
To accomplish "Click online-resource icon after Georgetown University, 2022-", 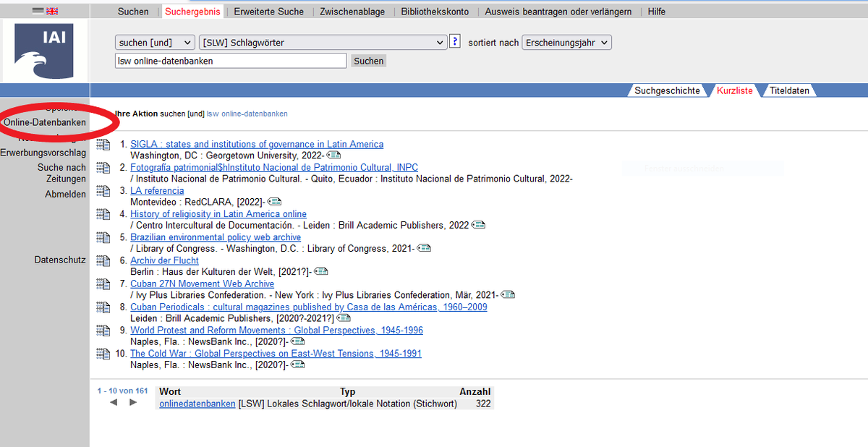I will [333, 156].
